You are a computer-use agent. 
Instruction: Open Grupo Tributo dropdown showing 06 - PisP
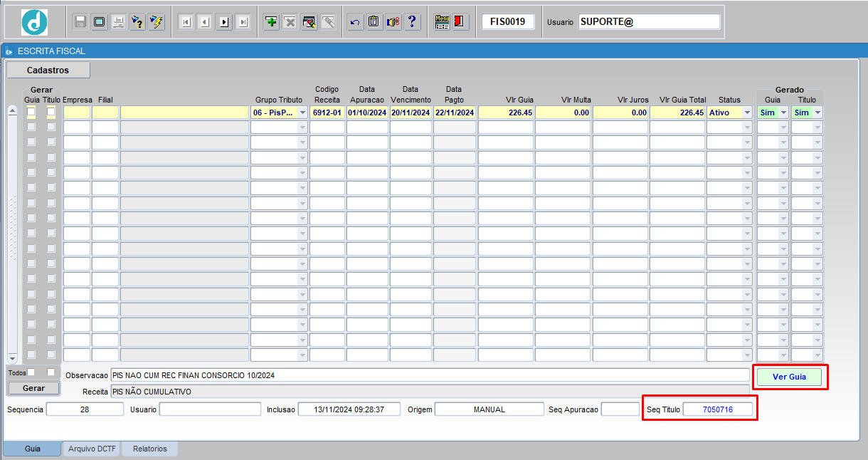point(302,113)
